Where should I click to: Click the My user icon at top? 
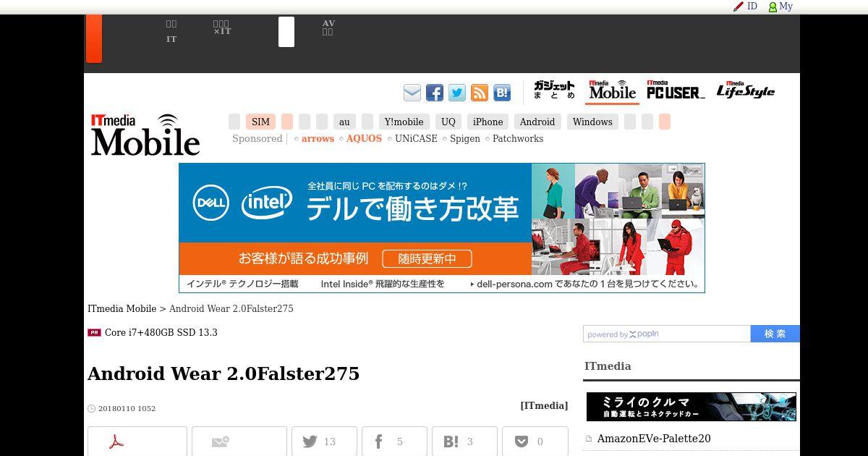pyautogui.click(x=780, y=7)
